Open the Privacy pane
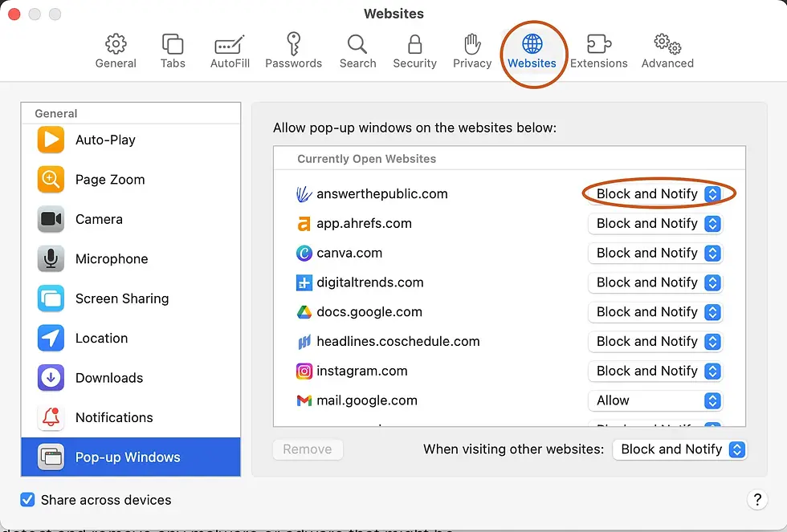The height and width of the screenshot is (532, 787). [x=471, y=50]
